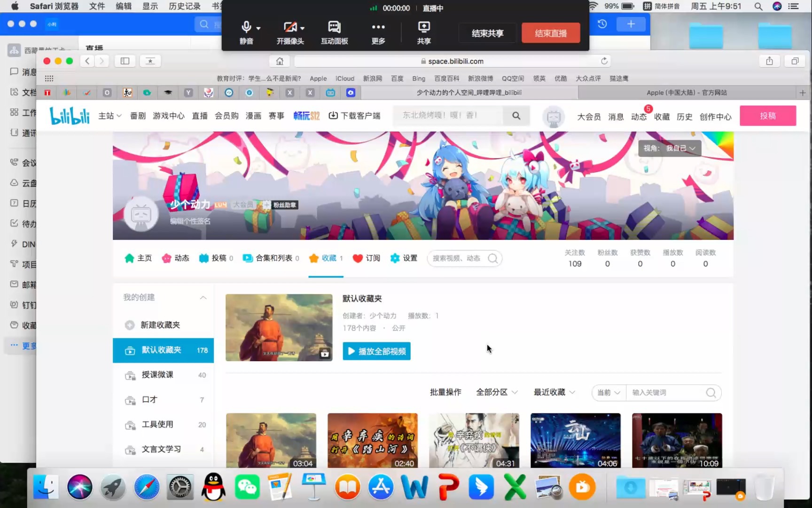This screenshot has height=508, width=812.
Task: Open the search icon at the end of the 输入关键词 field
Action: 711,393
